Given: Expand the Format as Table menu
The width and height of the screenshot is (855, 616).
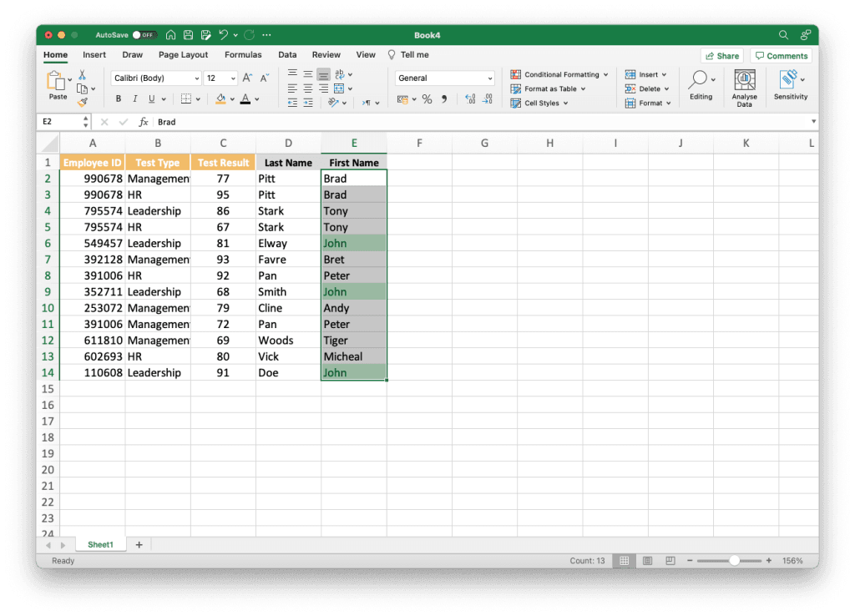Looking at the screenshot, I should pyautogui.click(x=548, y=88).
